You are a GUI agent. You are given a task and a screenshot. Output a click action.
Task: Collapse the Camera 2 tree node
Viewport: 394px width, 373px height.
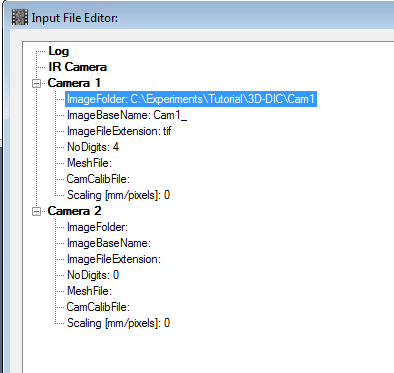click(x=37, y=211)
